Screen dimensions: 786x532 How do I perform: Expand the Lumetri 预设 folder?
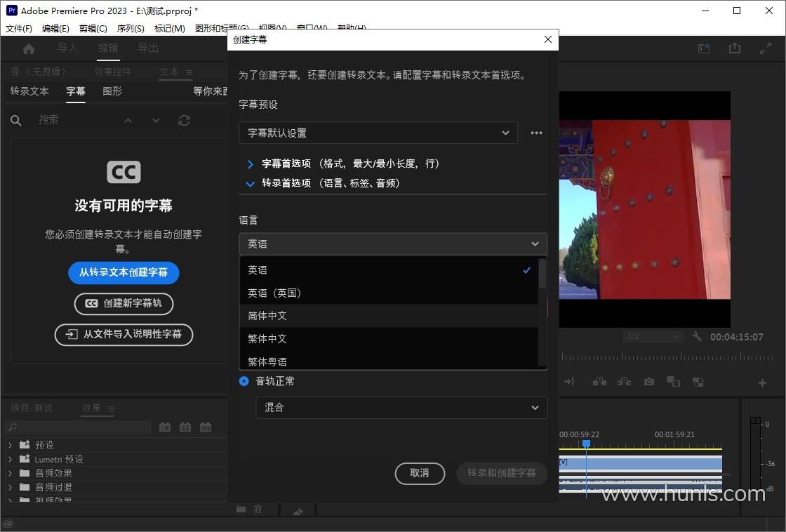pyautogui.click(x=10, y=459)
